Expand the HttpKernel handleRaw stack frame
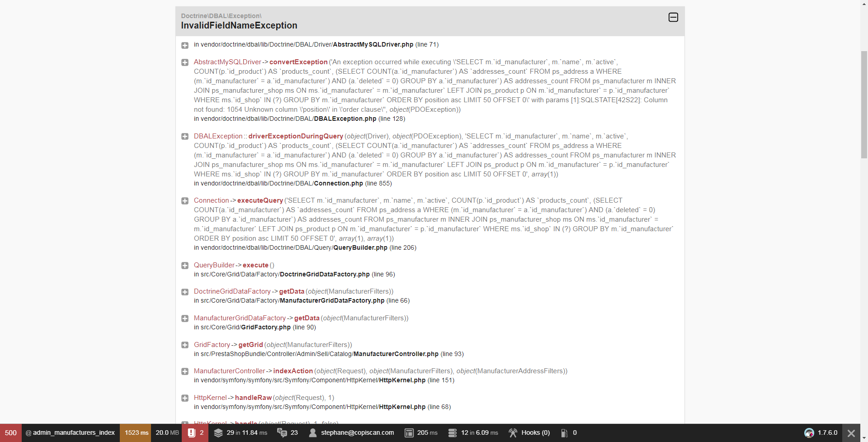The width and height of the screenshot is (868, 442). pyautogui.click(x=185, y=398)
